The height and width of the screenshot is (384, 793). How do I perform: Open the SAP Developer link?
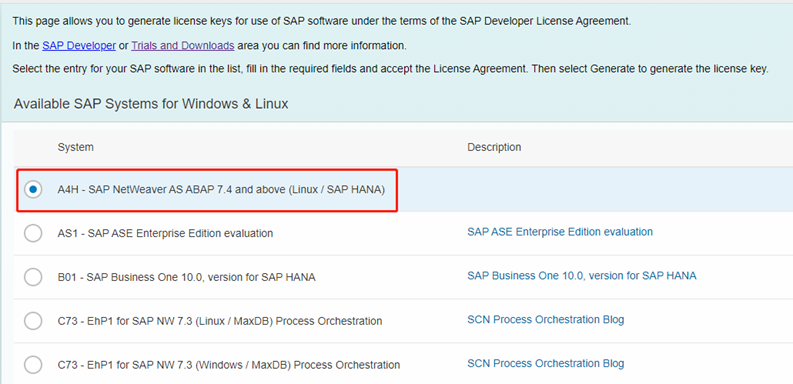coord(79,46)
